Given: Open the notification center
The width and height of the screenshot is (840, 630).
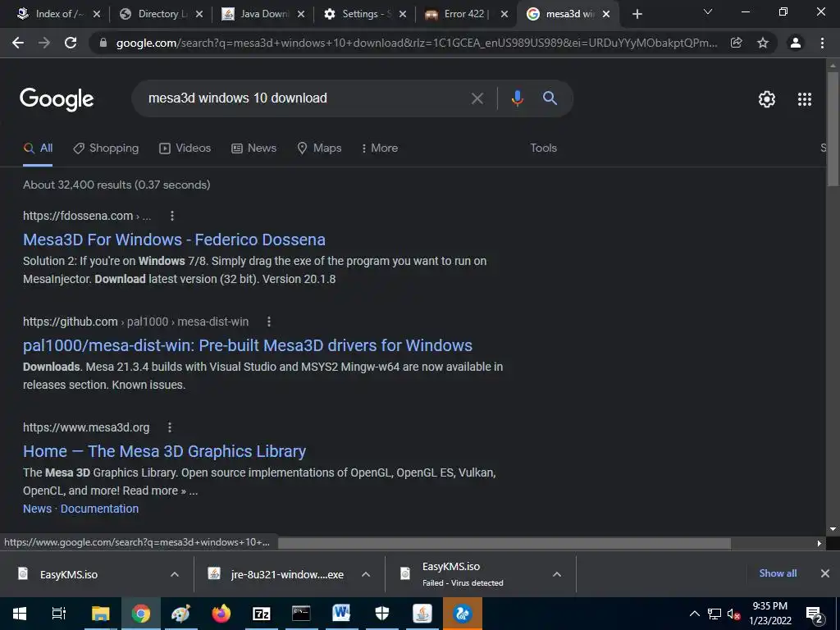Looking at the screenshot, I should (x=815, y=614).
